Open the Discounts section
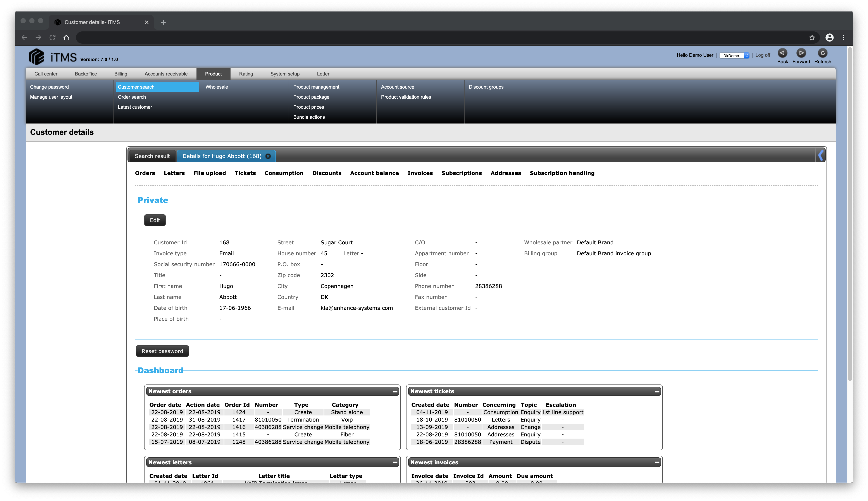This screenshot has width=868, height=501. (327, 173)
